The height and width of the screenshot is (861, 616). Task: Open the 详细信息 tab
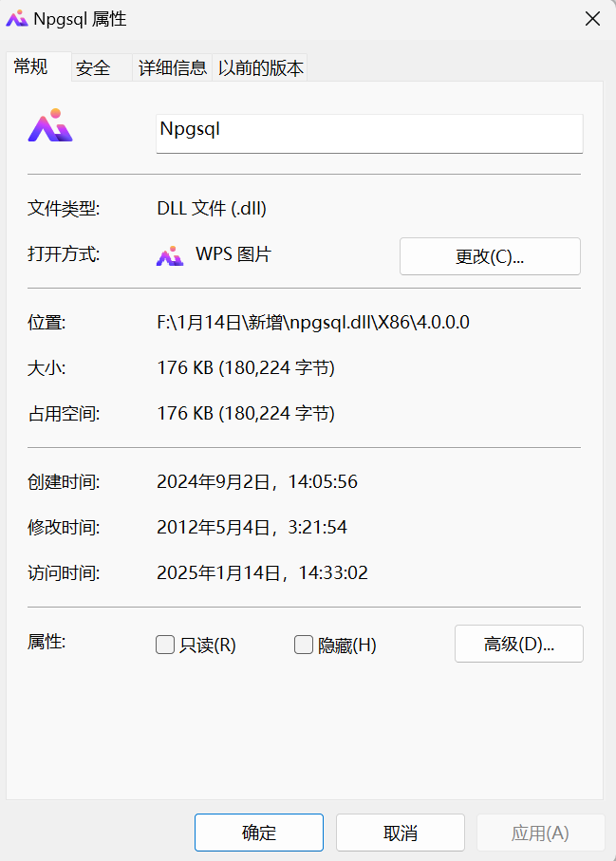173,68
